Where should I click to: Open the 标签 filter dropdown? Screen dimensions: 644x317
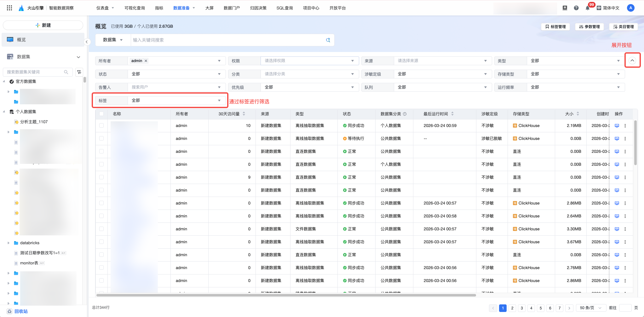click(x=176, y=101)
